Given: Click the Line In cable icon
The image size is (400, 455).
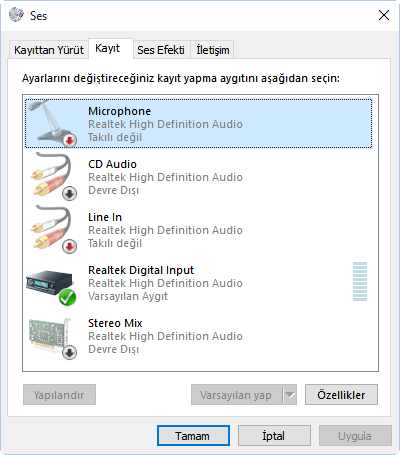Looking at the screenshot, I should 53,229.
